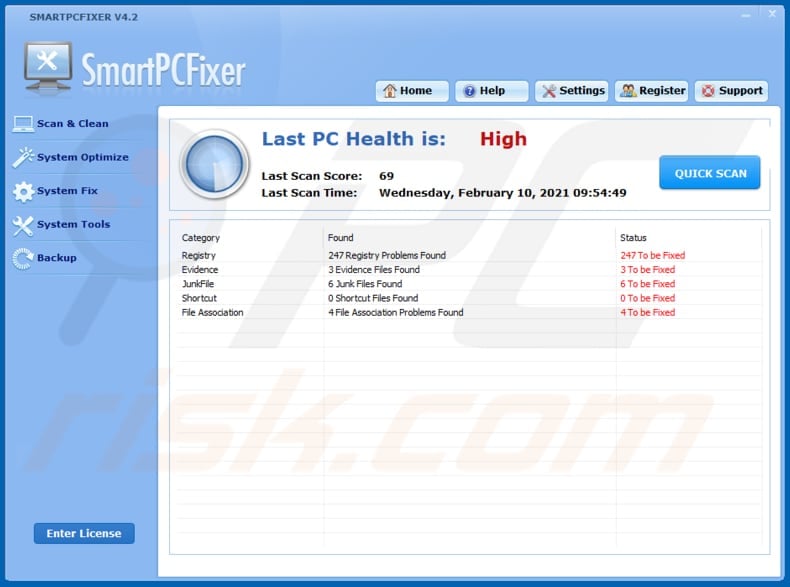The height and width of the screenshot is (587, 790).
Task: Select the Registry category row
Action: click(x=470, y=255)
